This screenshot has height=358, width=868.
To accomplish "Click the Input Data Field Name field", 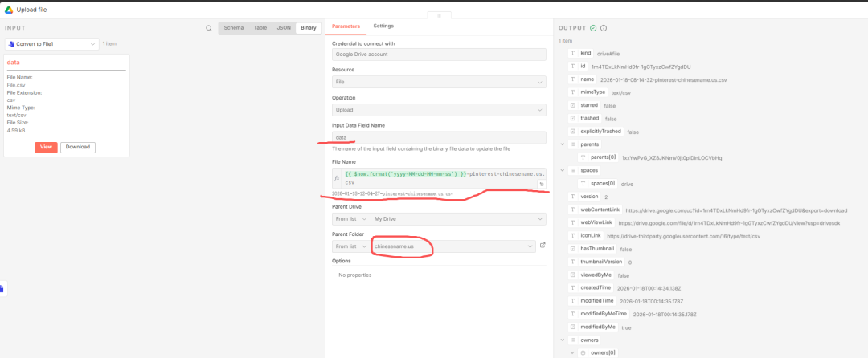I will (440, 137).
